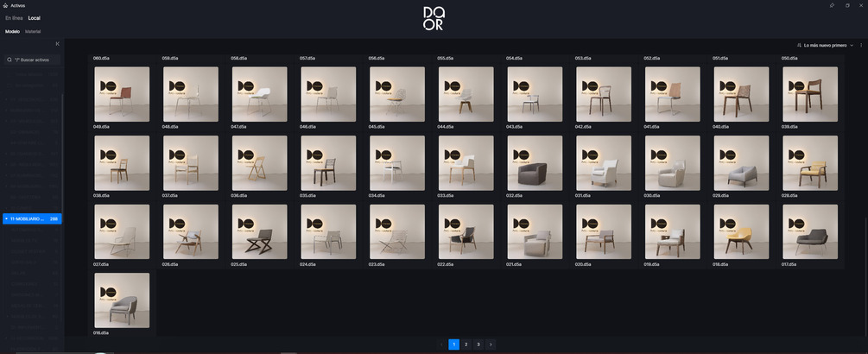This screenshot has width=868, height=354.
Task: Select the 019.d5a armchair thumbnail
Action: [x=673, y=231]
